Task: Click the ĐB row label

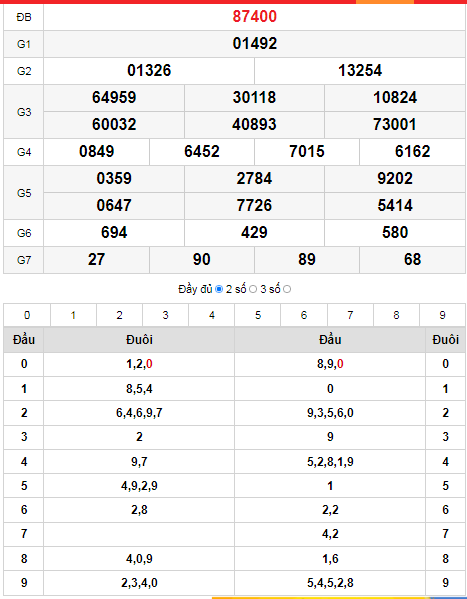Action: [x=24, y=17]
